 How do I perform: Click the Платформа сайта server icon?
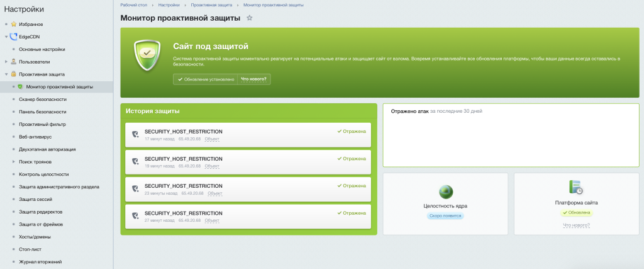[x=576, y=187]
